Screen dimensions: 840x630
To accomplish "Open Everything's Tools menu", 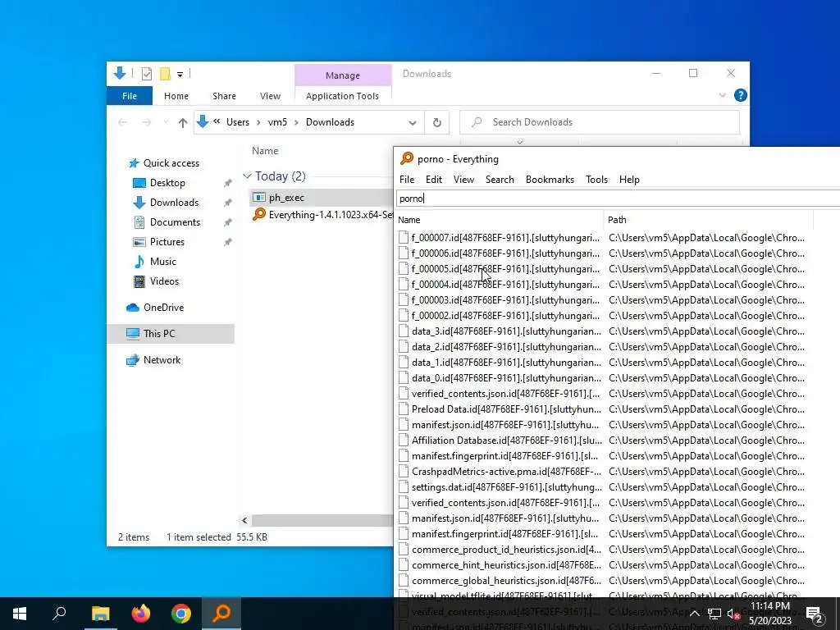I will (597, 180).
